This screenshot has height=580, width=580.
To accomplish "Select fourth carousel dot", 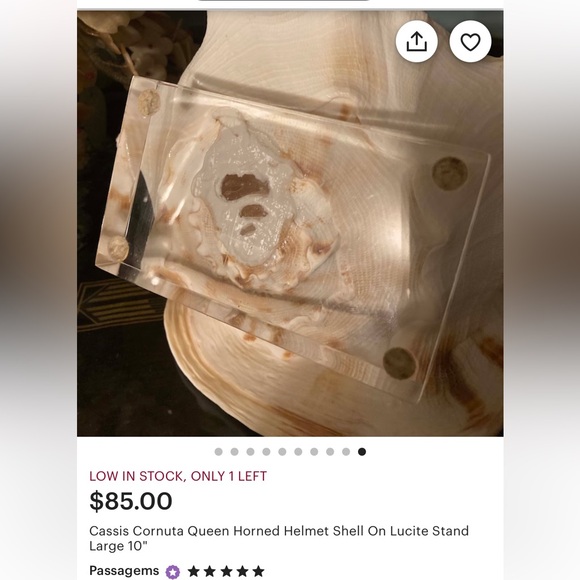I will pos(266,452).
